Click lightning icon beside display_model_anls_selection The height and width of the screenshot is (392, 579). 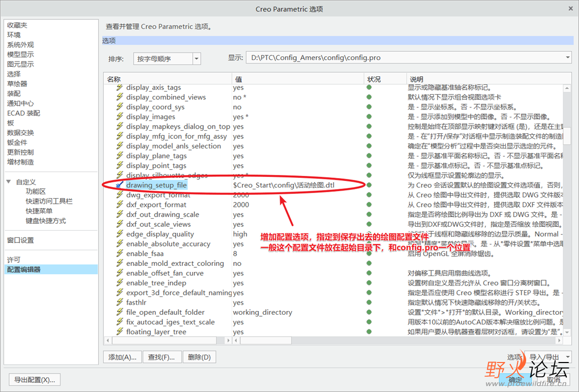click(x=119, y=146)
